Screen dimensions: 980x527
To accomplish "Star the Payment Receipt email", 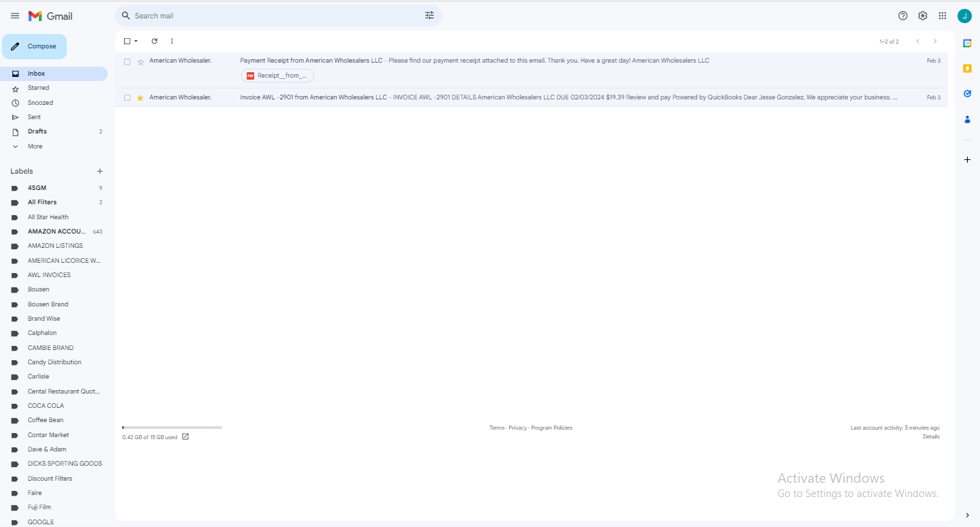I will point(140,61).
